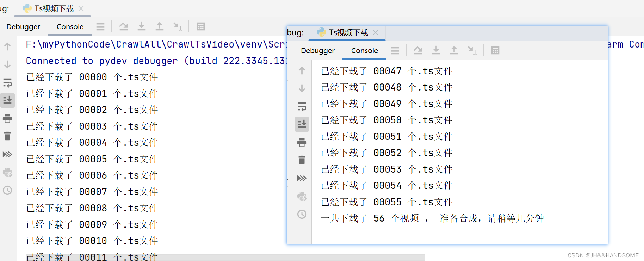Screen dimensions: 644x261
Task: Click output line '已经下载了 00047 个.ts文件'
Action: 386,71
